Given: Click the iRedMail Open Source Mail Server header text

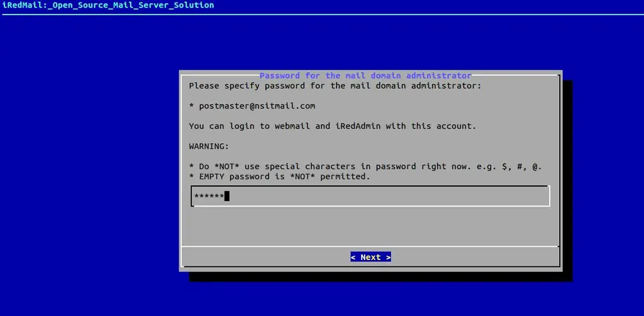Looking at the screenshot, I should pyautogui.click(x=108, y=5).
